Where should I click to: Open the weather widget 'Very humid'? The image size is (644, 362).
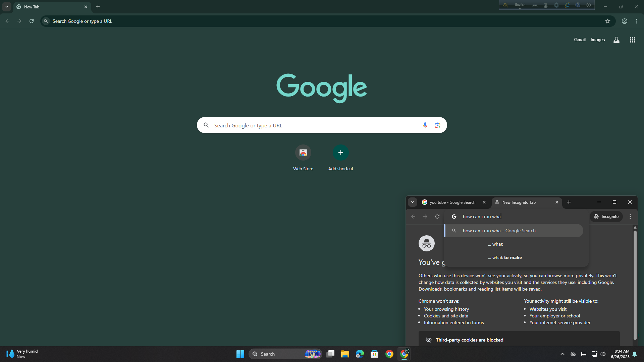[x=22, y=354]
